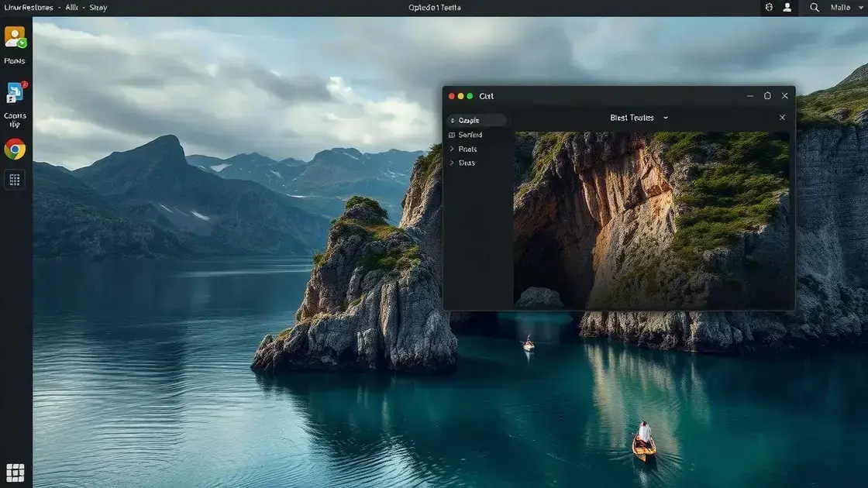Show all applications grid at dock bottom
The width and height of the screenshot is (868, 488).
coord(15,473)
